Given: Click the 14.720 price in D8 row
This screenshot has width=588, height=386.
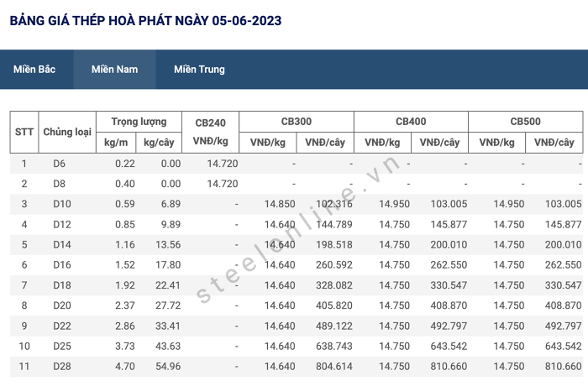Looking at the screenshot, I should coord(223,184).
